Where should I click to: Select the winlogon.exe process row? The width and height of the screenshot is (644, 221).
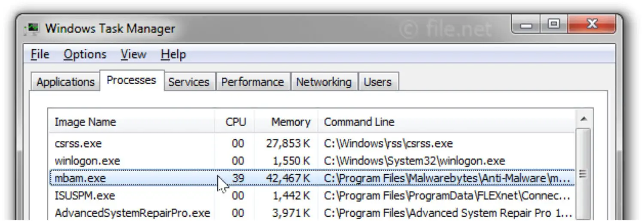pos(312,161)
